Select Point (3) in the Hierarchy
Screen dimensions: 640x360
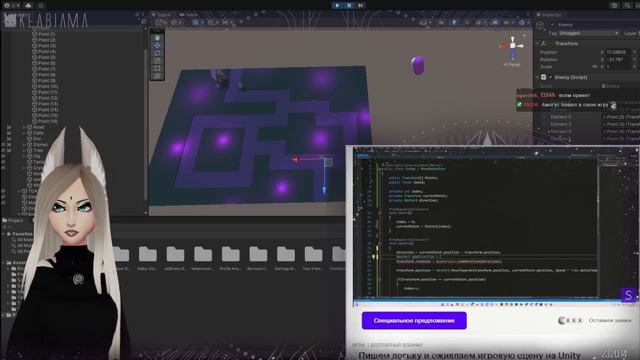pyautogui.click(x=44, y=46)
